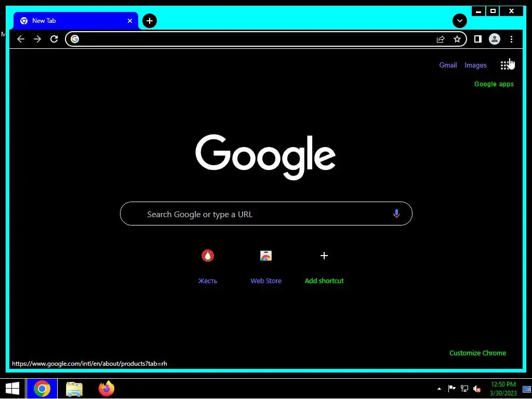Go forward using the forward arrow

(37, 39)
